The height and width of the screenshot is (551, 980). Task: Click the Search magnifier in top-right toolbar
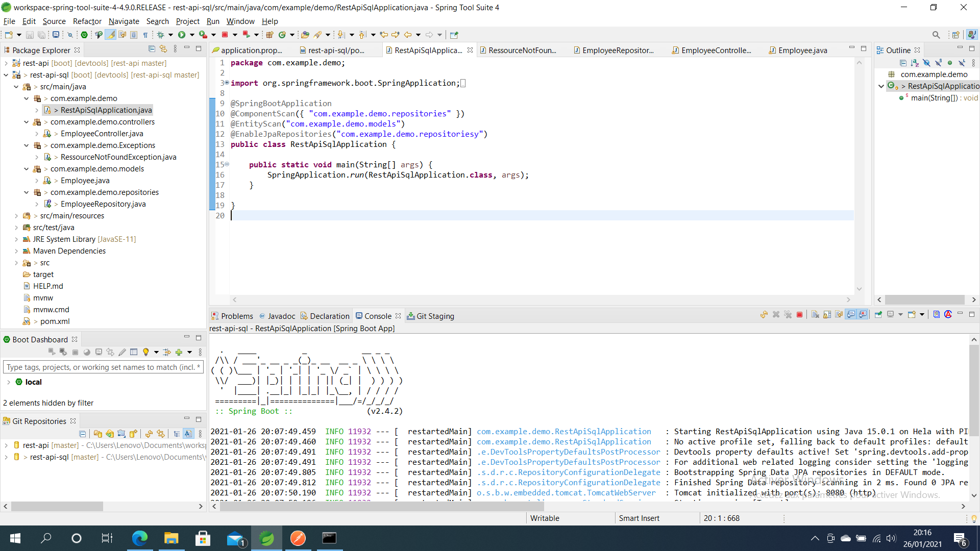936,35
